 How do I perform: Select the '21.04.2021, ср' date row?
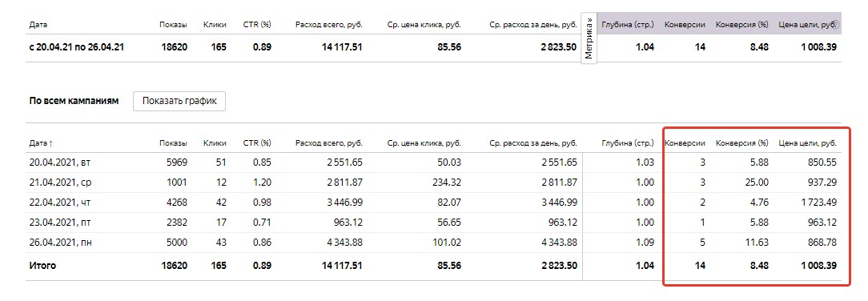click(433, 183)
